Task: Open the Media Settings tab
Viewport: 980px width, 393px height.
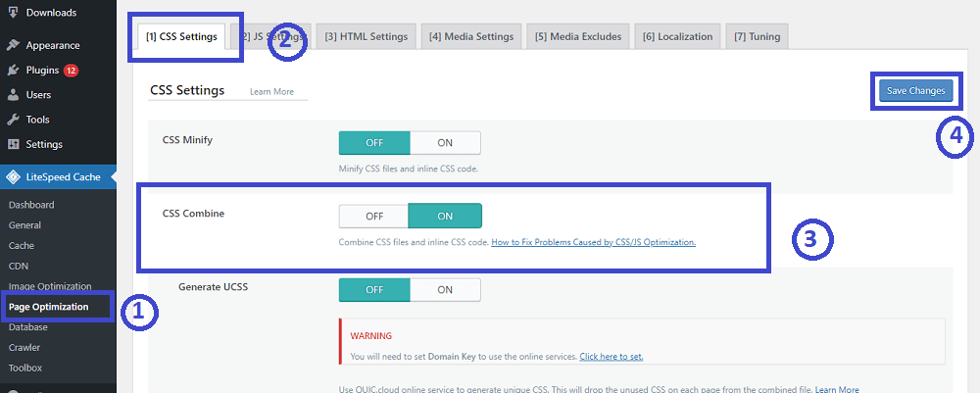Action: tap(470, 36)
